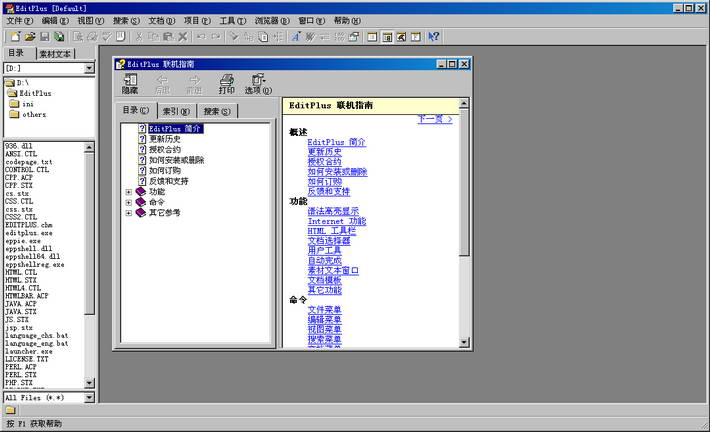Viewport: 710px width, 432px height.
Task: Select codepage.txt in the file list
Action: (29, 162)
